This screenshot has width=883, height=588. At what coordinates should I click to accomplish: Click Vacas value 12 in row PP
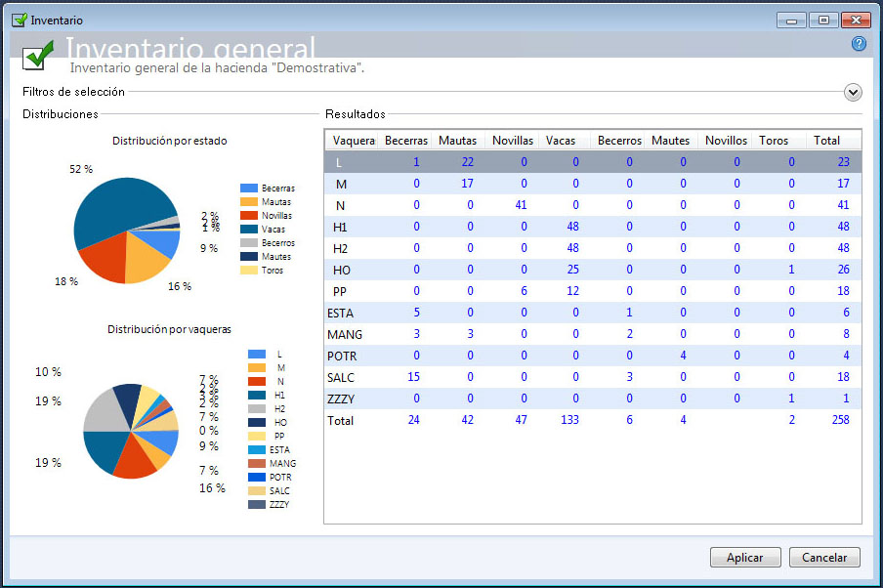[x=572, y=291]
